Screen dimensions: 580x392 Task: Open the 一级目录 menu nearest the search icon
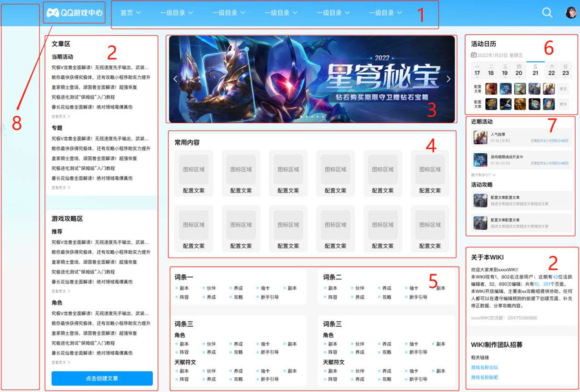[386, 13]
